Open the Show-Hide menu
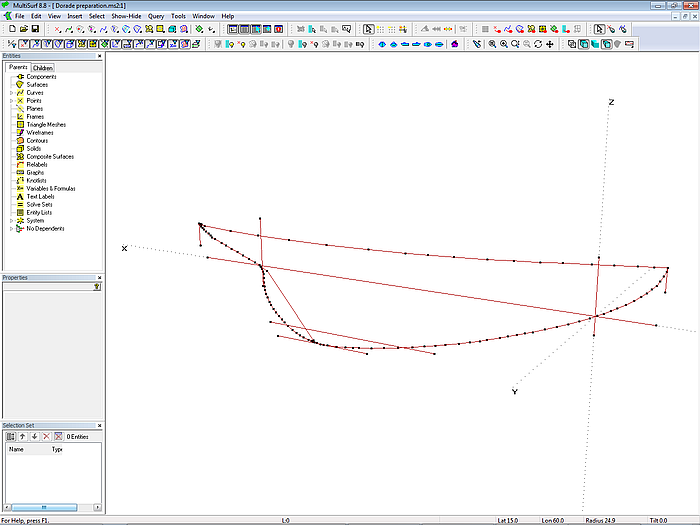Viewport: 700px width, 525px height. click(126, 16)
